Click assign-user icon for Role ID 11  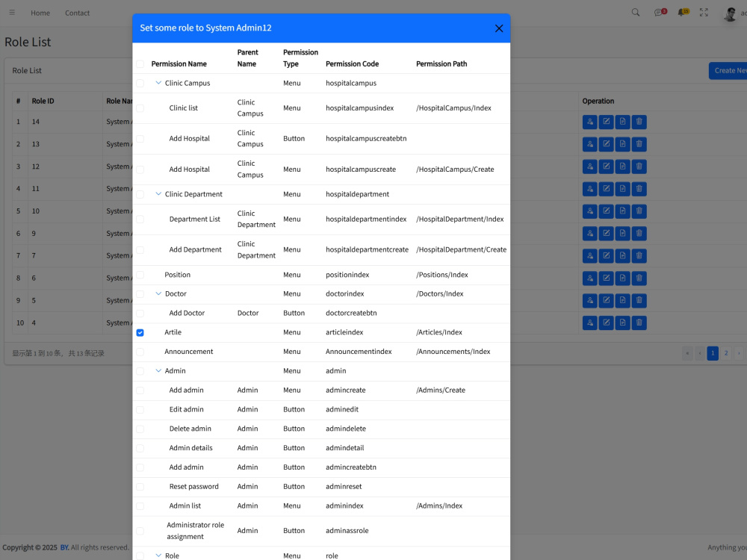[590, 189]
